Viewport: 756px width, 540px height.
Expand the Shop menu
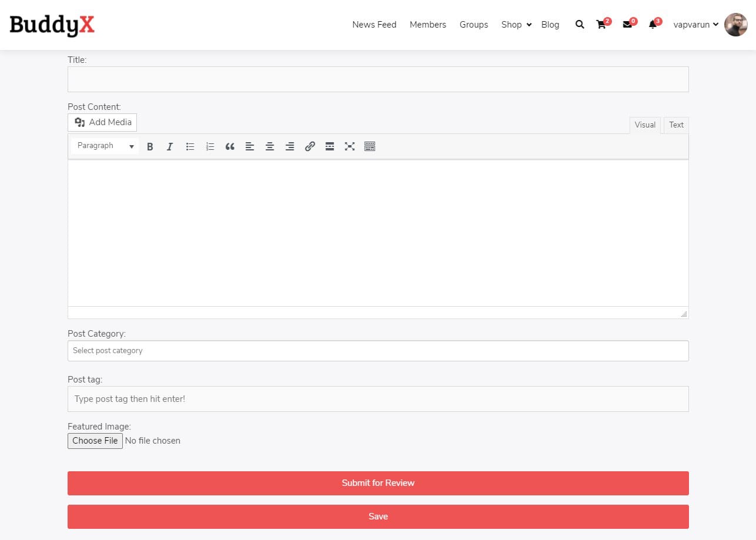pyautogui.click(x=516, y=25)
